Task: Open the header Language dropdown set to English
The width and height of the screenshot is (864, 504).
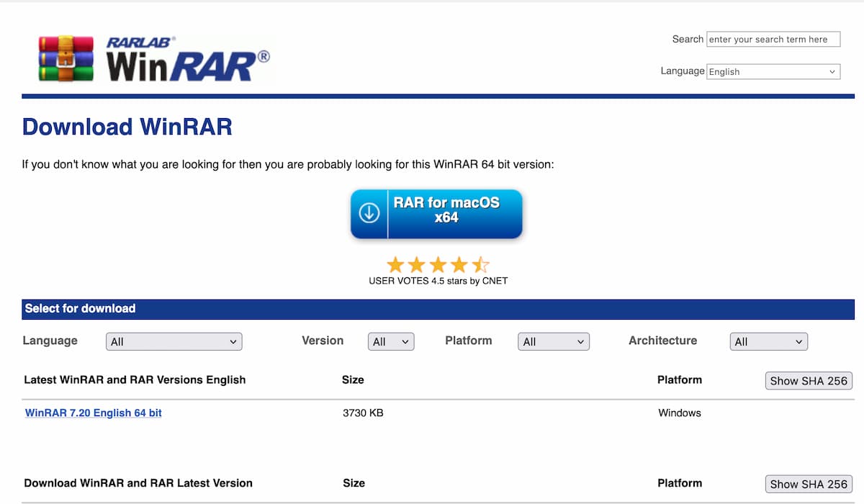Action: [773, 71]
